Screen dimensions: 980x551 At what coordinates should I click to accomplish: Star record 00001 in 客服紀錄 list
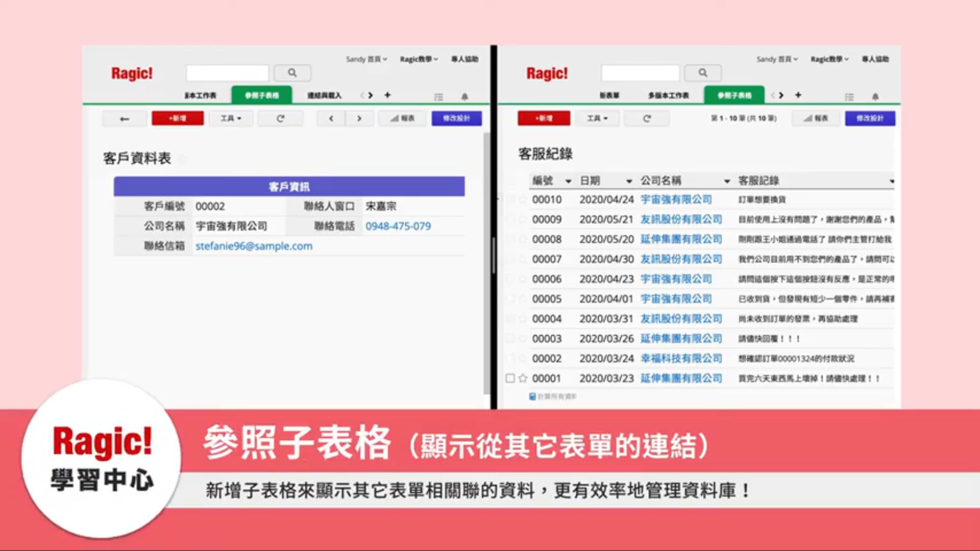coord(523,378)
